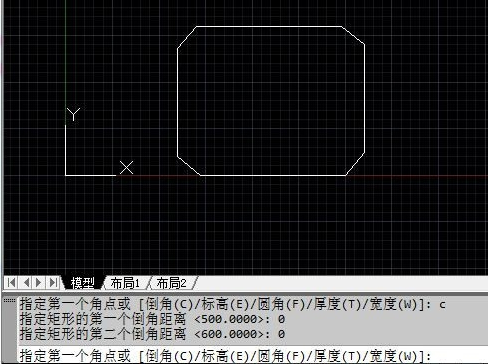
Task: Click command history line with 500.0000
Action: click(152, 319)
